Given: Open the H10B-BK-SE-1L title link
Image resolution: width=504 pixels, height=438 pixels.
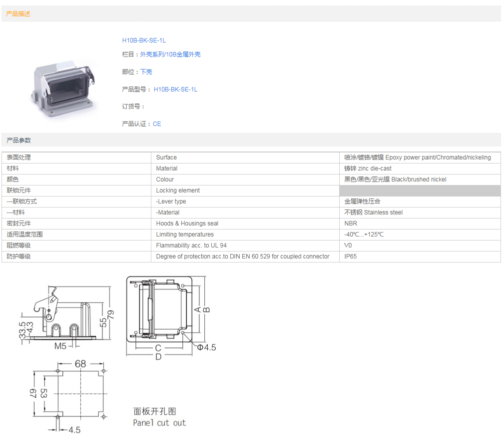Looking at the screenshot, I should point(144,40).
